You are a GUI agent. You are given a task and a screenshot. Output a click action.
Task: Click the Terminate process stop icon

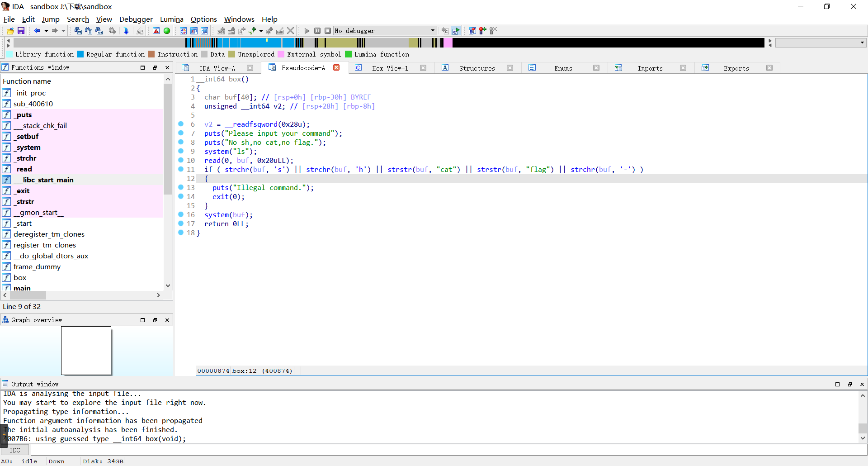[x=328, y=31]
